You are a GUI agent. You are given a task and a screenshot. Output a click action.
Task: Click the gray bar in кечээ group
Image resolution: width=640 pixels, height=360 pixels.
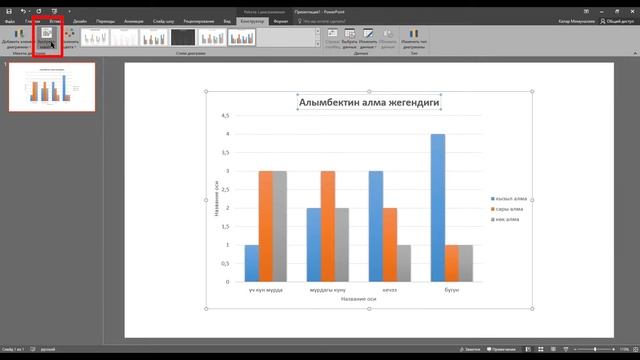click(x=404, y=263)
